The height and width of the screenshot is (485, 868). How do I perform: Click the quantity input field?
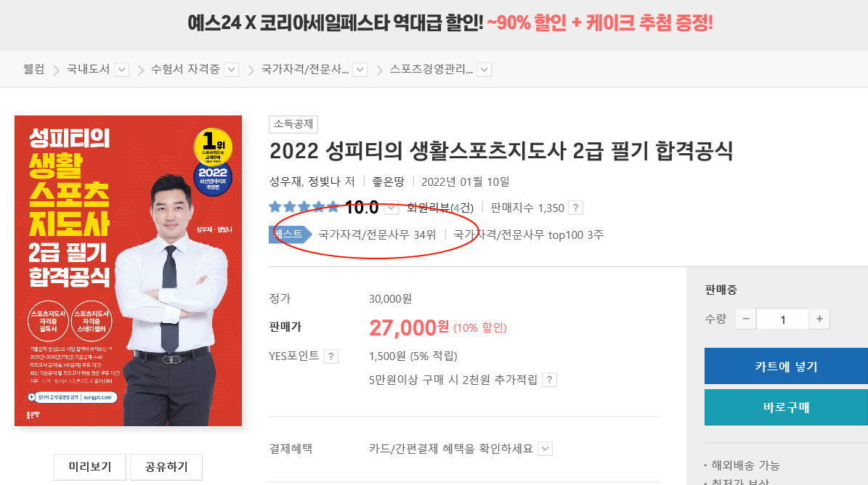(783, 319)
